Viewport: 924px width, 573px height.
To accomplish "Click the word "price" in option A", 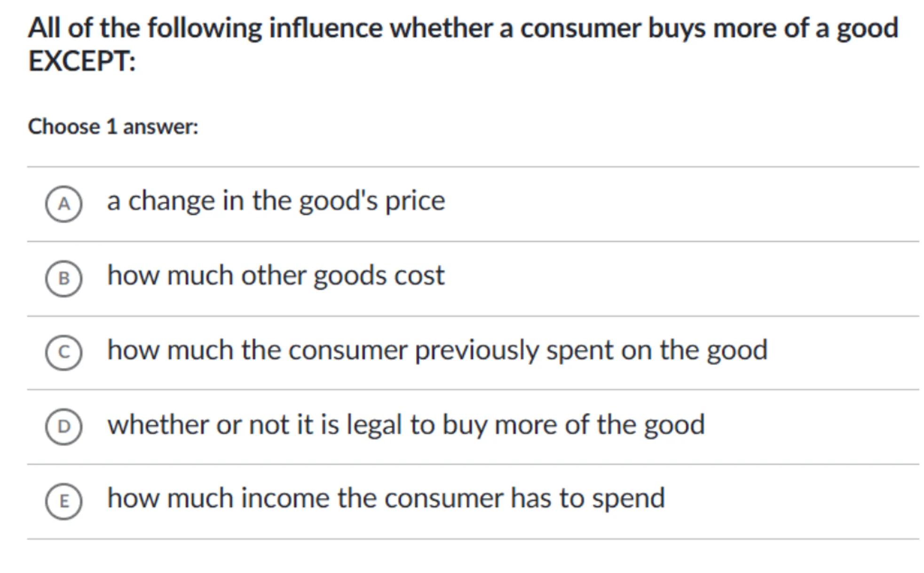I will (415, 202).
